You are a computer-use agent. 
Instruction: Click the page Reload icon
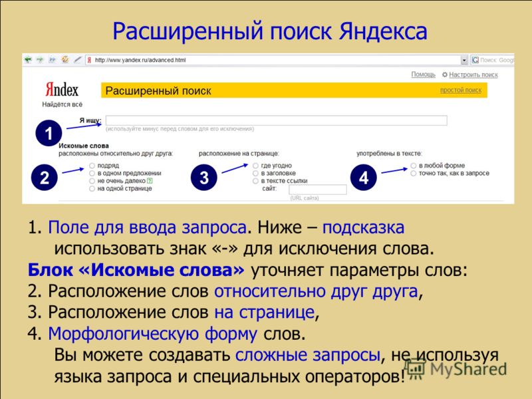click(x=65, y=60)
